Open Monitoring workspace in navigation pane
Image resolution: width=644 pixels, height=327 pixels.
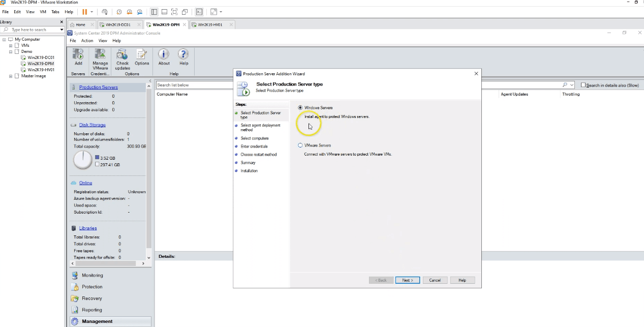coord(92,275)
